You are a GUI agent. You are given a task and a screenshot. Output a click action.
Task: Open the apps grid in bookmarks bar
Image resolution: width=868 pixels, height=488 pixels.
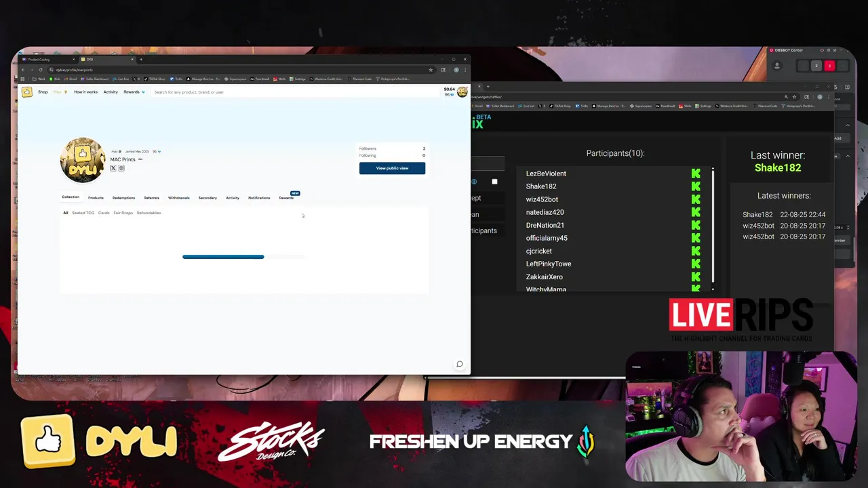coord(23,79)
